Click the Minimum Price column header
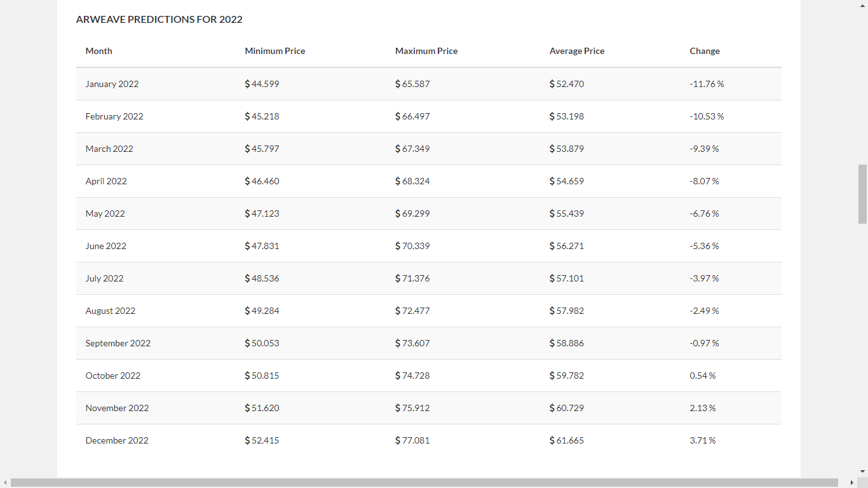 275,51
